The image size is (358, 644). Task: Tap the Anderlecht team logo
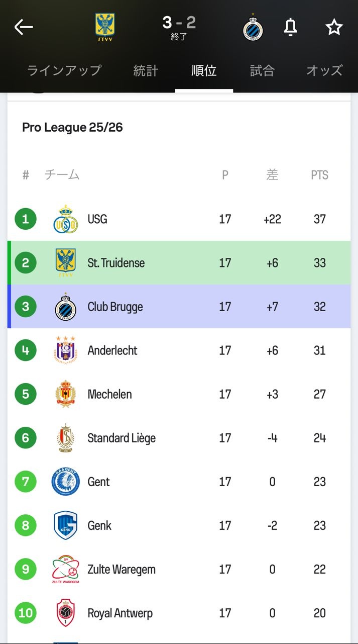tap(66, 350)
